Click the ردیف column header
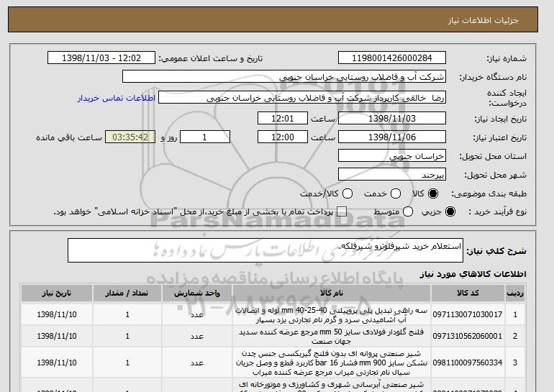The image size is (554, 392). coord(515,293)
